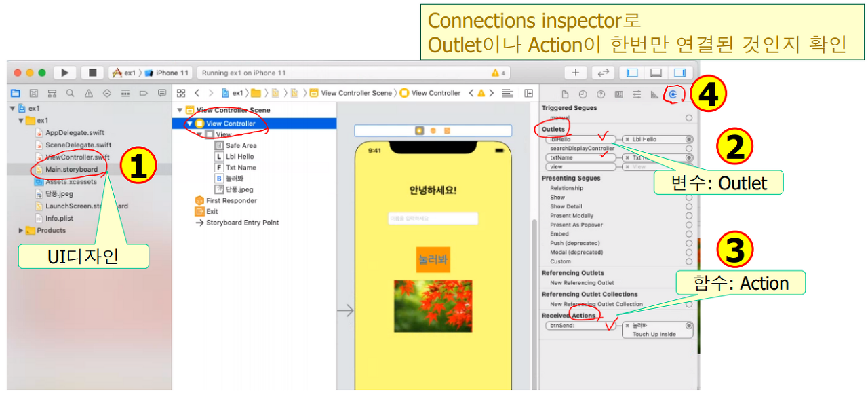Toggle the Inspectors panel visibility
Image resolution: width=868 pixels, height=393 pixels.
(x=679, y=73)
